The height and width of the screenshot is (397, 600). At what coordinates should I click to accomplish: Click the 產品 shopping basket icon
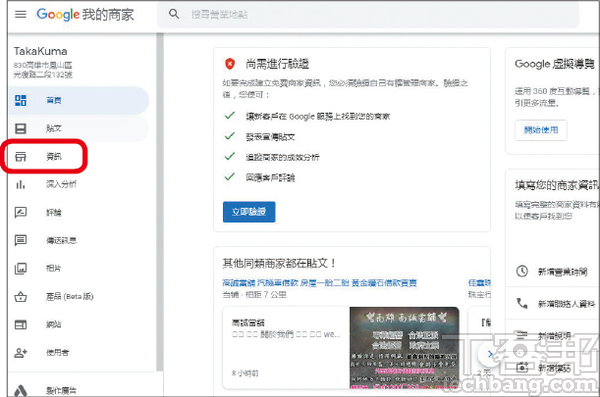pyautogui.click(x=21, y=296)
